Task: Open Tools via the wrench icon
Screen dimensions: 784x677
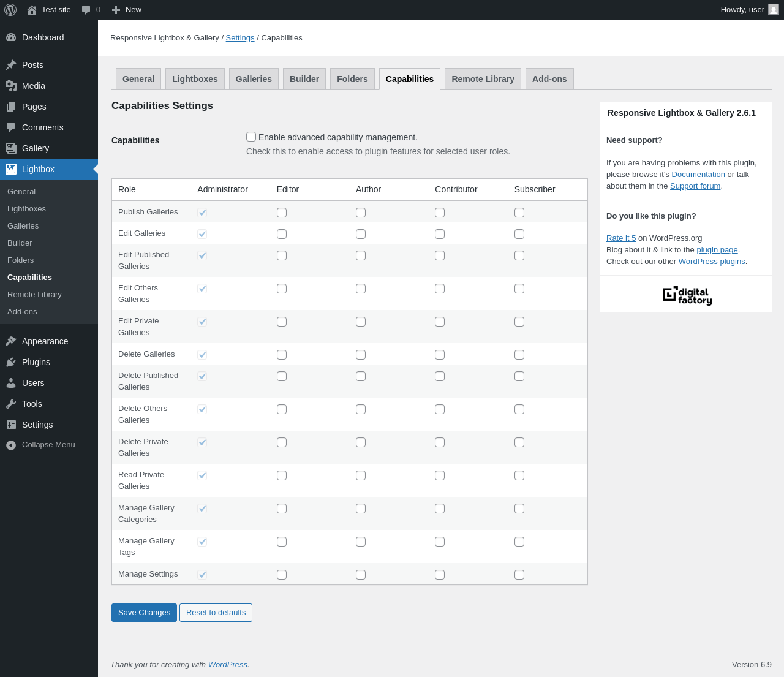Action: [x=11, y=404]
